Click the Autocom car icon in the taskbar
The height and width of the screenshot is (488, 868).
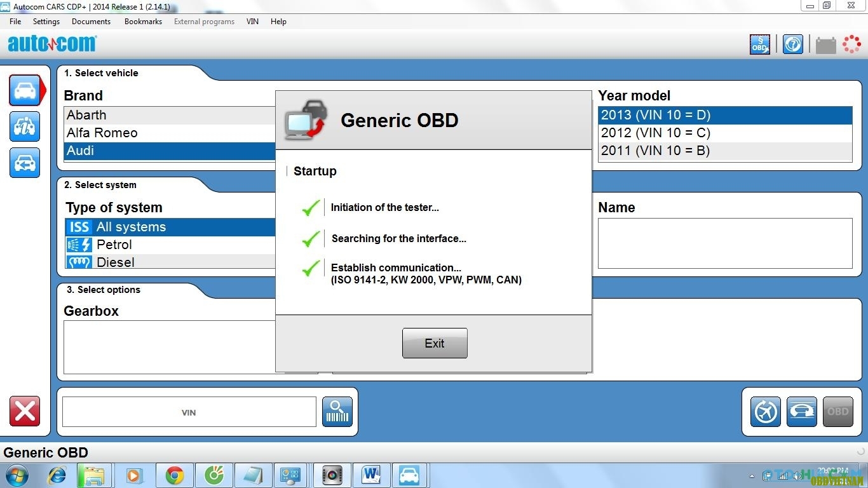pyautogui.click(x=410, y=475)
